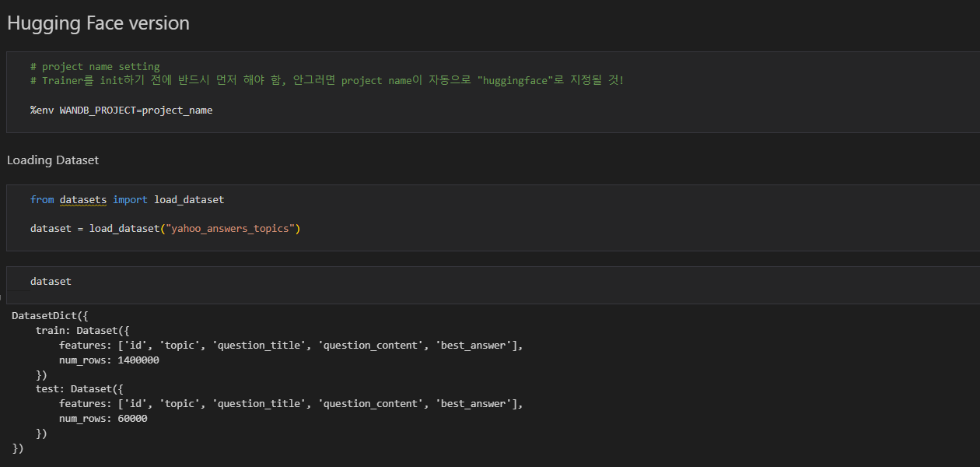Click the 'from datasets import load_dataset' line

click(127, 200)
